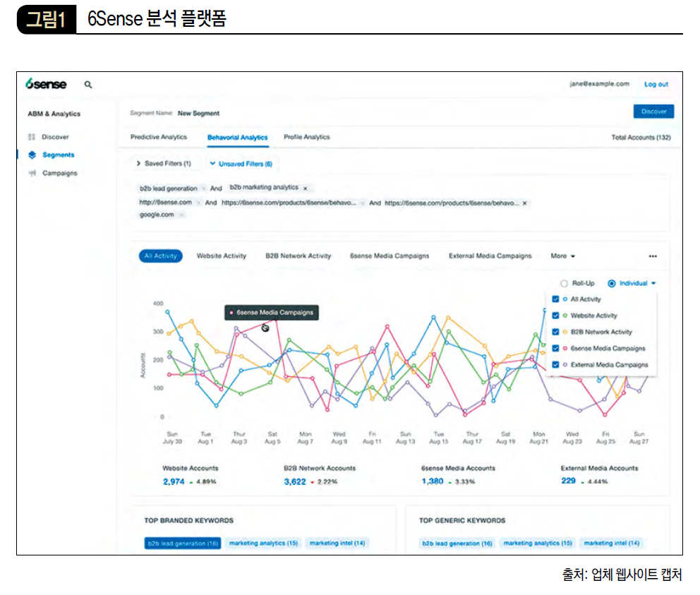Collapse Unsaved Filters (6)
700x595 pixels.
(x=241, y=164)
